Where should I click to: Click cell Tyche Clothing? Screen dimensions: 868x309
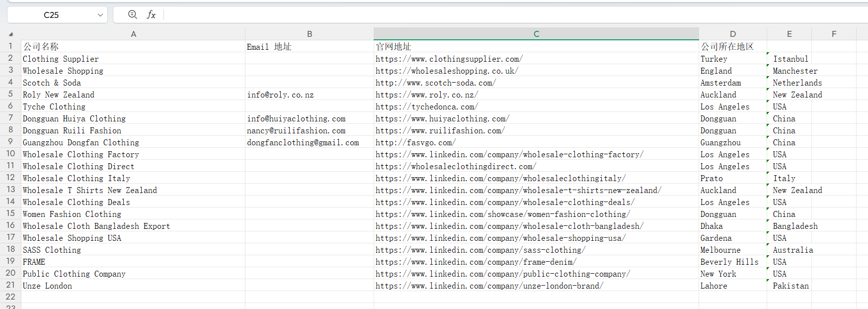click(133, 106)
